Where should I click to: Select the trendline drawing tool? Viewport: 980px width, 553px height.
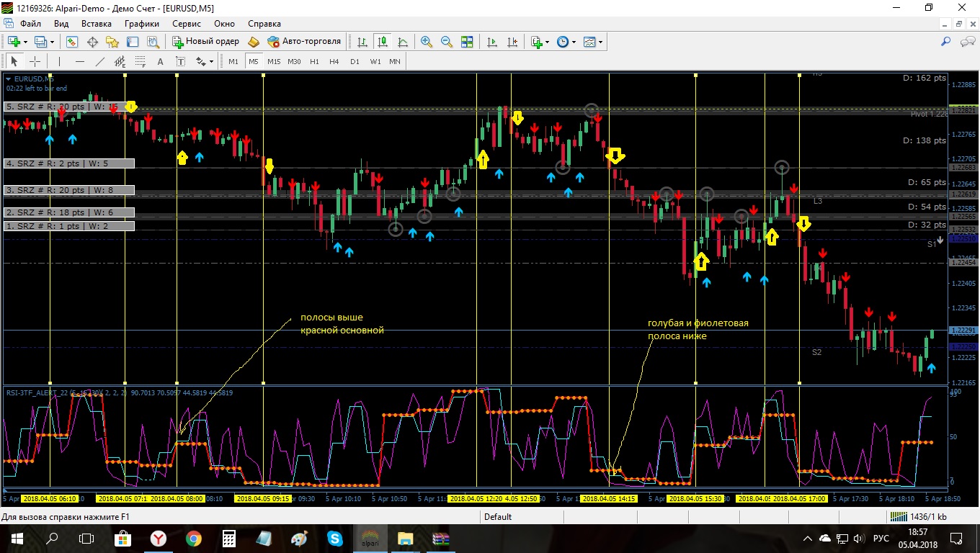click(100, 61)
